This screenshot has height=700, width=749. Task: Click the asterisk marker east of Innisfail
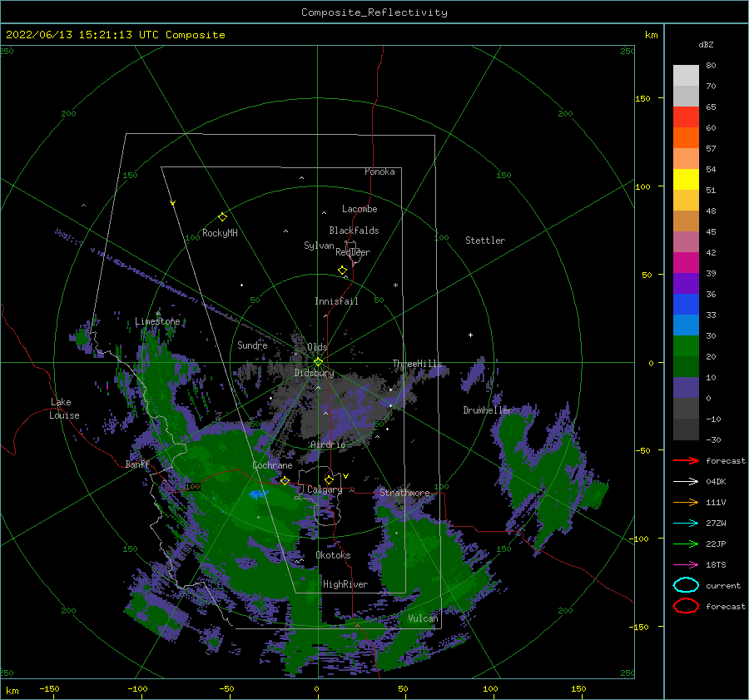pos(395,285)
